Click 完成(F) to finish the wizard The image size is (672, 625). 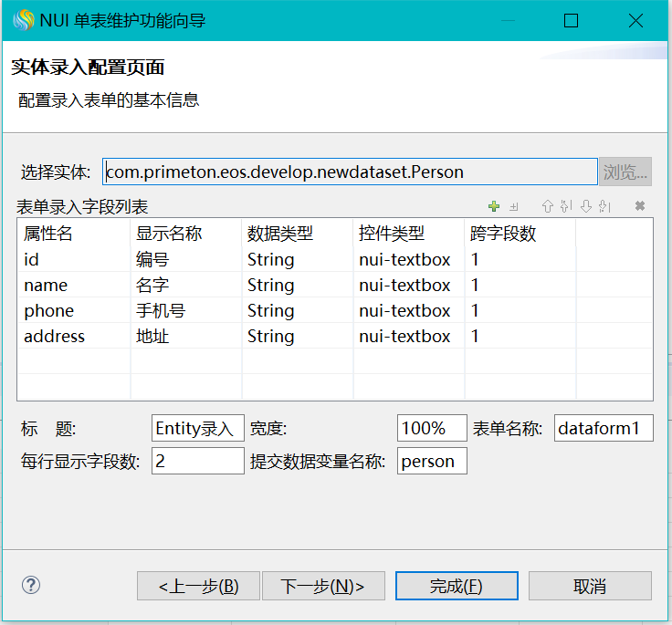pyautogui.click(x=457, y=587)
